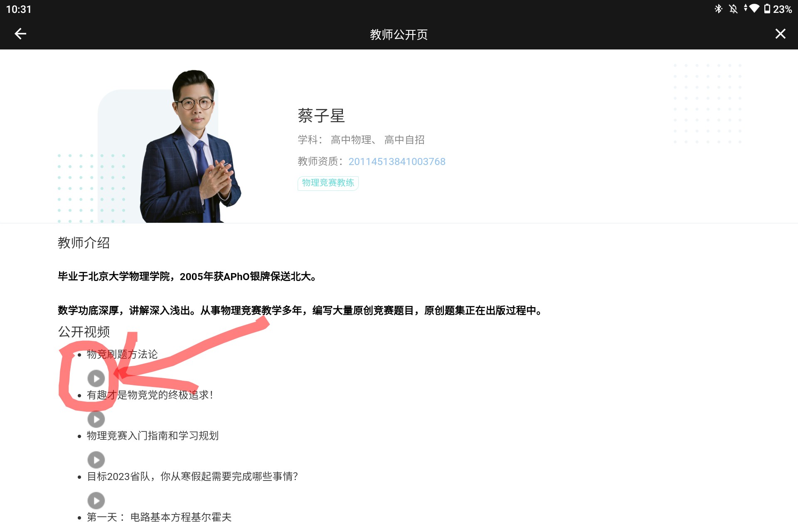Tap the 教师介绍 section heading
Viewport: 798px width, 532px height.
(84, 243)
